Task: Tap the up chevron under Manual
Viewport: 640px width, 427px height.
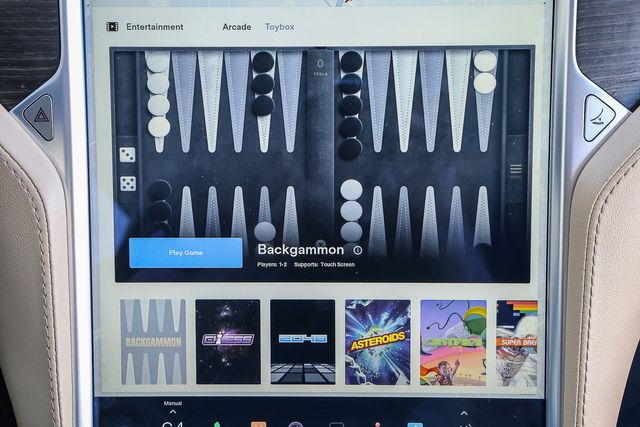Action: pos(172,412)
